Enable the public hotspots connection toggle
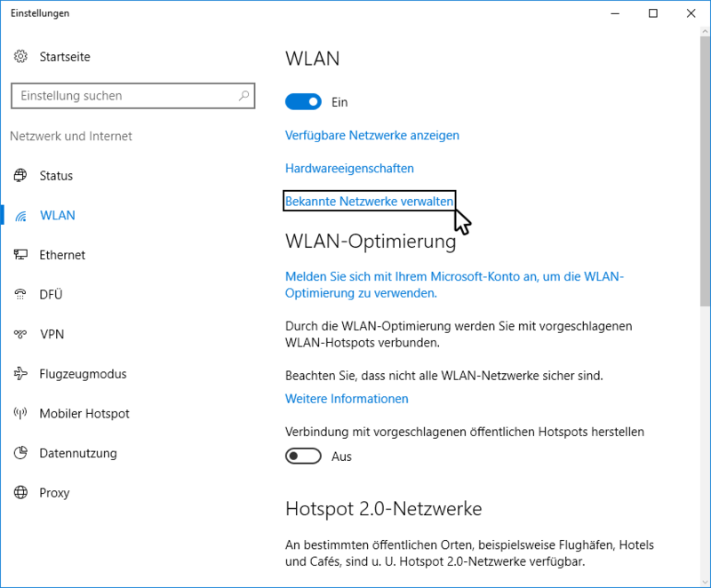The width and height of the screenshot is (711, 588). tap(303, 457)
